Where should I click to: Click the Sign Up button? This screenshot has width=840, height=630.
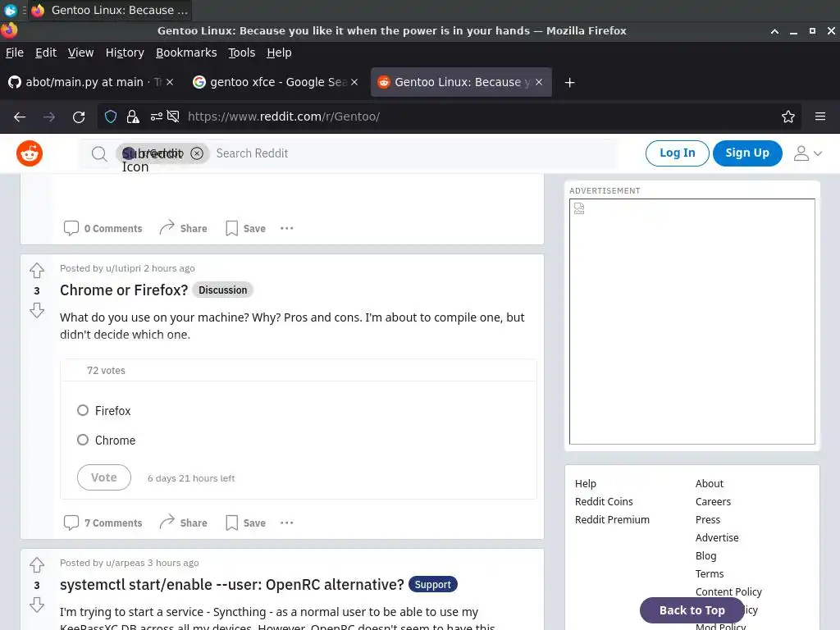point(747,153)
